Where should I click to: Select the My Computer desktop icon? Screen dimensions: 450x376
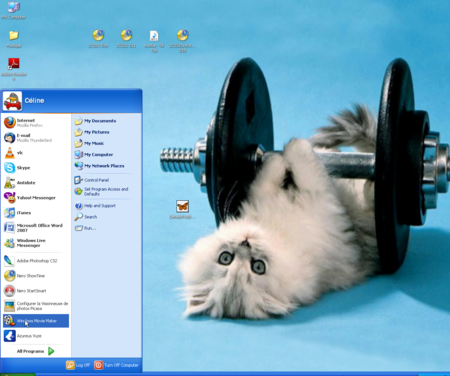tap(14, 10)
